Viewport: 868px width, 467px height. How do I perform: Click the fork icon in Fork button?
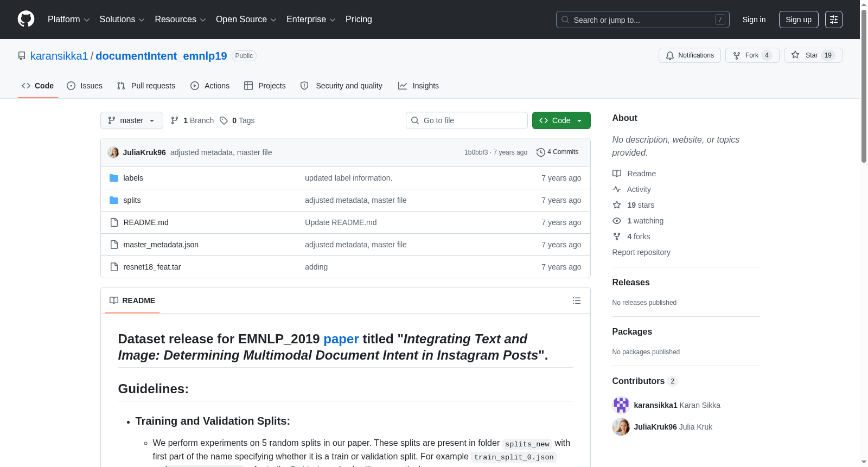737,55
